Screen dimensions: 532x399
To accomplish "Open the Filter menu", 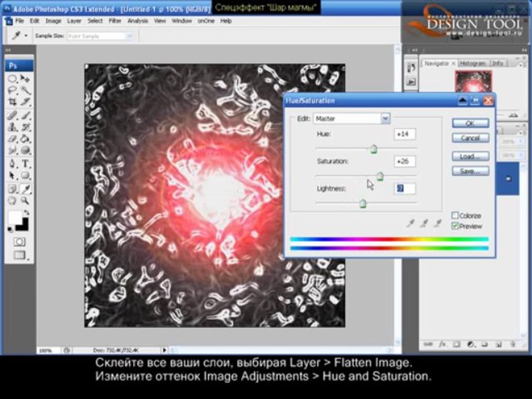I will click(115, 21).
